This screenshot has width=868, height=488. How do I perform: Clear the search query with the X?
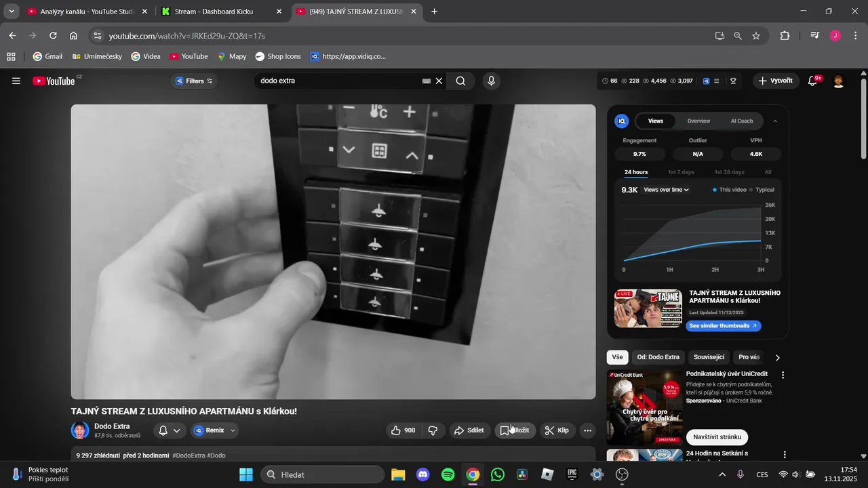[x=439, y=81]
